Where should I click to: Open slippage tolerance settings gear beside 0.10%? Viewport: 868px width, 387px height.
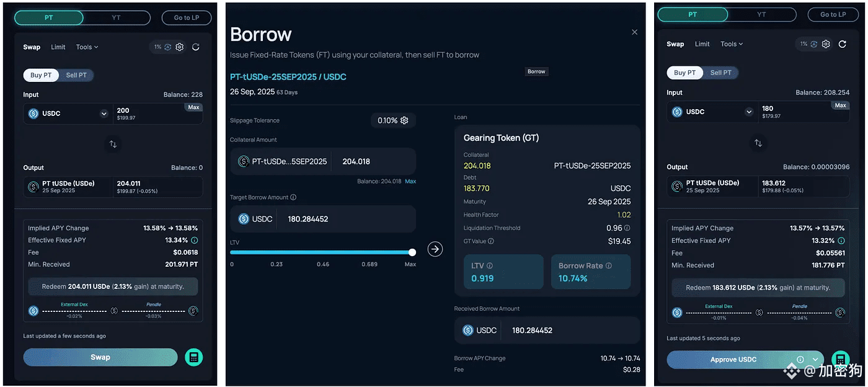tap(404, 120)
